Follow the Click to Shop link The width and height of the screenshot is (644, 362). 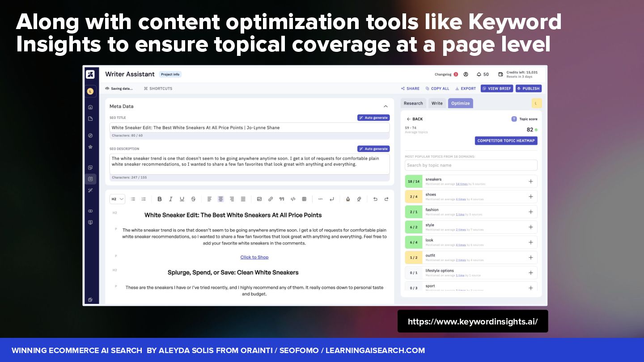pyautogui.click(x=254, y=257)
